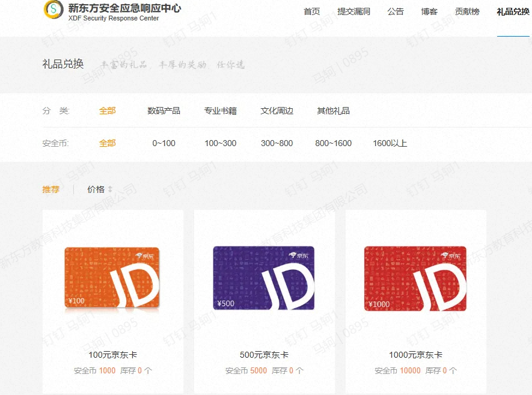This screenshot has width=532, height=395.
Task: Go to 首页 in the navigation
Action: click(x=312, y=12)
